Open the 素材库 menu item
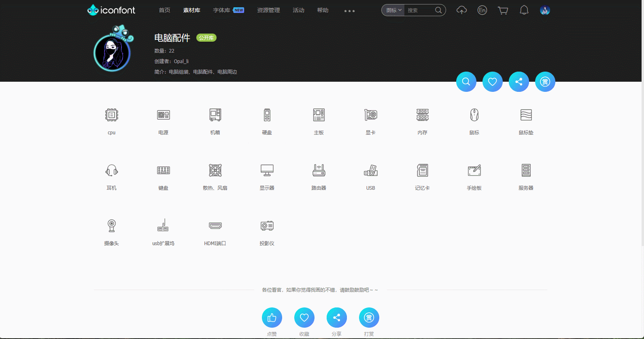 click(x=191, y=11)
